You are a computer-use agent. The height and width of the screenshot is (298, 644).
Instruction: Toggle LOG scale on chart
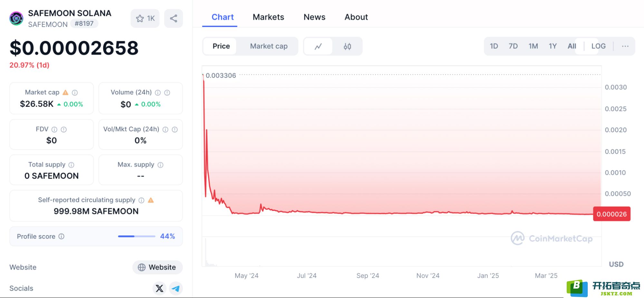[x=598, y=46]
